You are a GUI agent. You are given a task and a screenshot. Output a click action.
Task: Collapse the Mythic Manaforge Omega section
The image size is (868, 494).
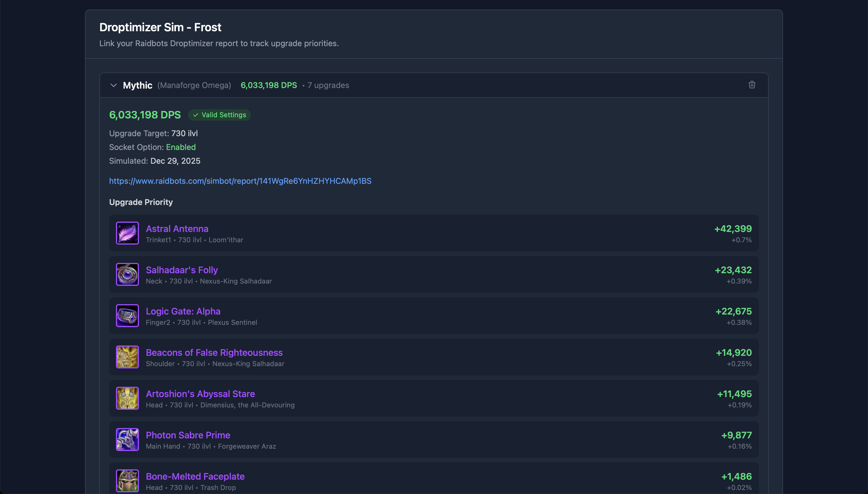pyautogui.click(x=114, y=85)
